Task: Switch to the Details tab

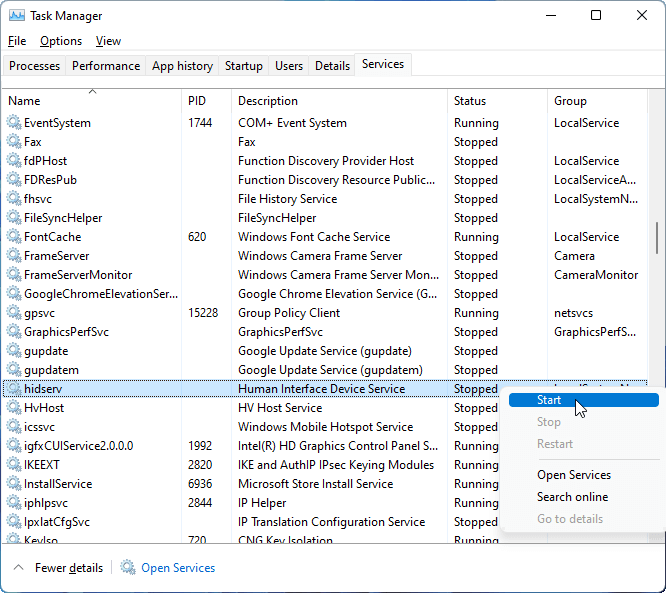Action: click(332, 66)
